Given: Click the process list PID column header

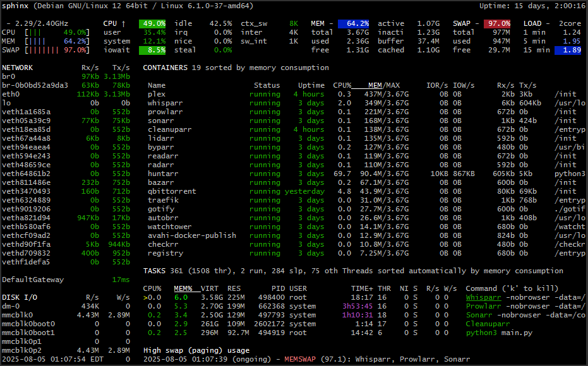Looking at the screenshot, I should click(278, 288).
